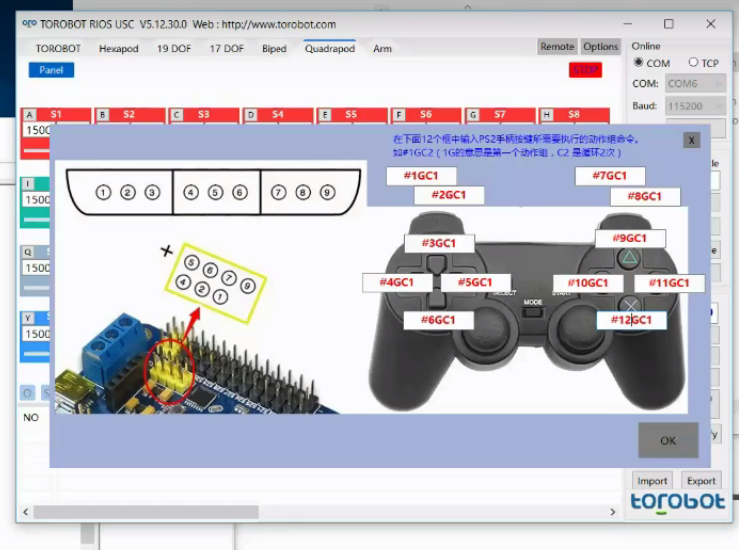
Task: Open the Options button
Action: point(600,47)
